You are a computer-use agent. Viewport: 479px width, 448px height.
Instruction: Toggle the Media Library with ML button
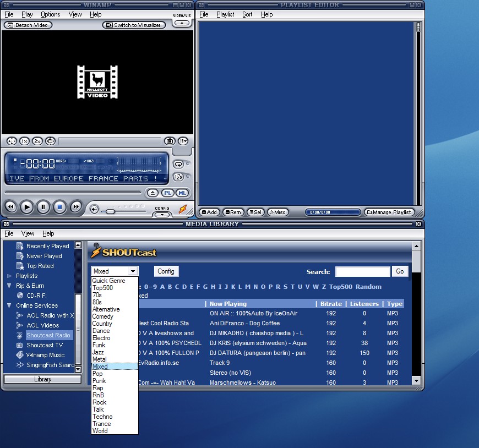182,193
